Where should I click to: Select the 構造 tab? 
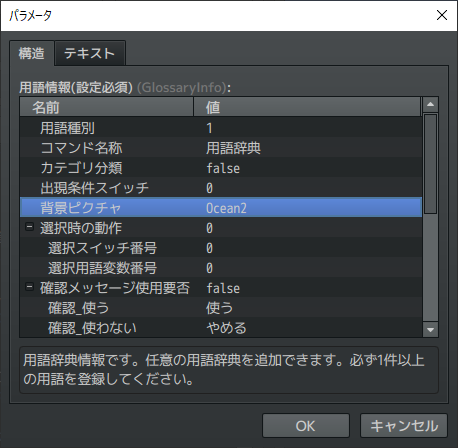click(x=32, y=53)
